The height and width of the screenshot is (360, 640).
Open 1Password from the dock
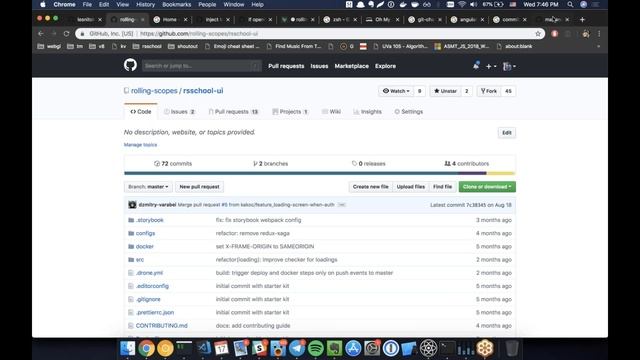(x=391, y=348)
